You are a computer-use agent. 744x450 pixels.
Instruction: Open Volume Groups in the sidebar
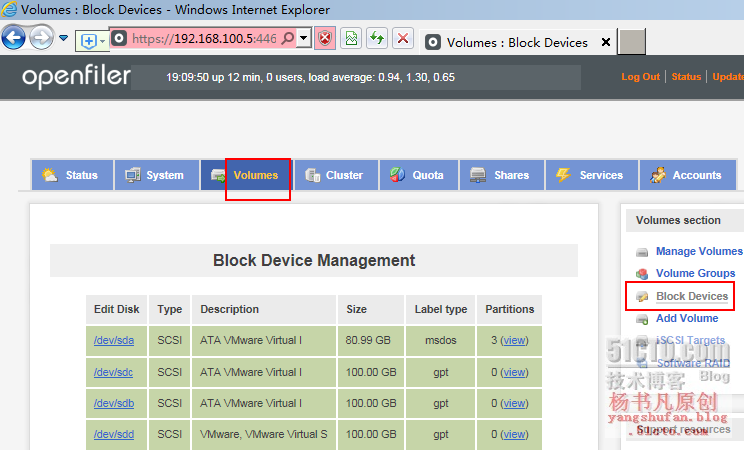pyautogui.click(x=695, y=273)
